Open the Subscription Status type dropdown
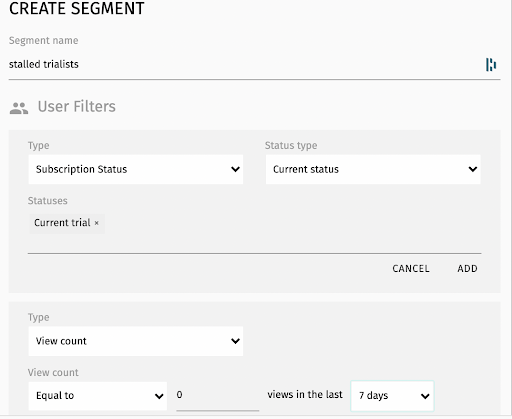 coord(136,169)
